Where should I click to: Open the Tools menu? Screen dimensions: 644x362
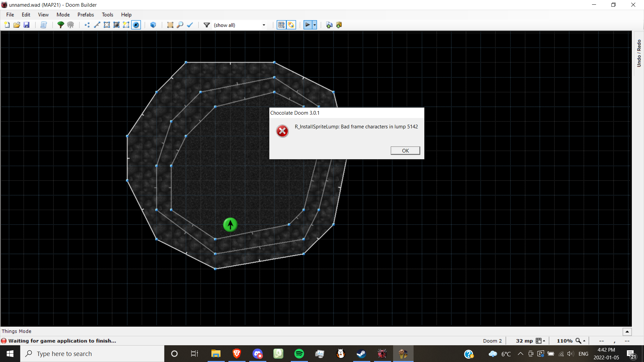(x=107, y=14)
